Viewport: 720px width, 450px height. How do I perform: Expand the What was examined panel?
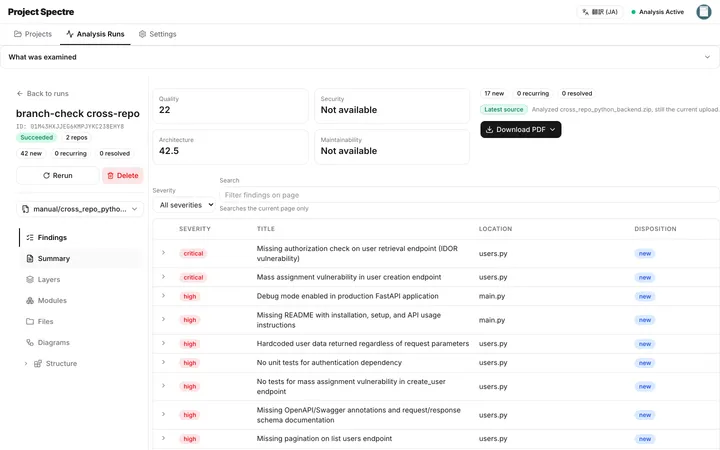pyautogui.click(x=360, y=57)
